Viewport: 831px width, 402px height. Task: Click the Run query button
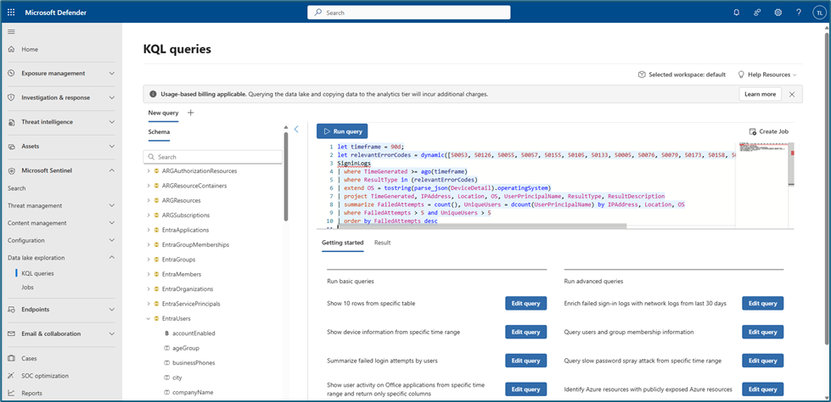pos(342,131)
